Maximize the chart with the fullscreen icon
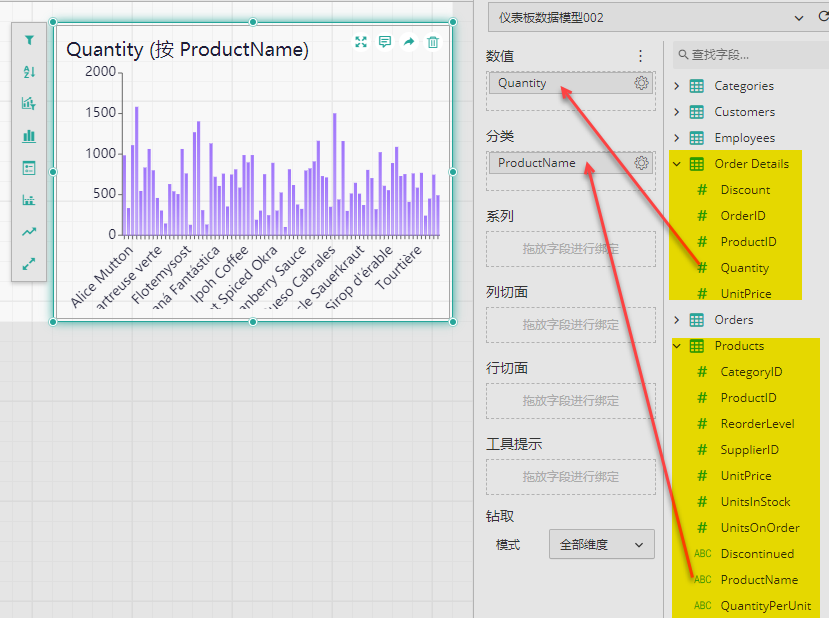 tap(361, 42)
